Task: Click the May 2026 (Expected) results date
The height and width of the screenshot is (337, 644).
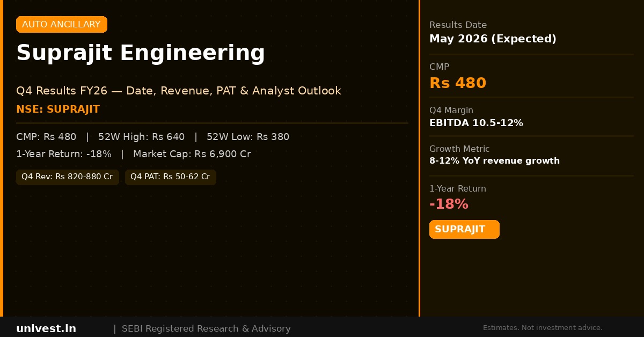Action: 493,39
